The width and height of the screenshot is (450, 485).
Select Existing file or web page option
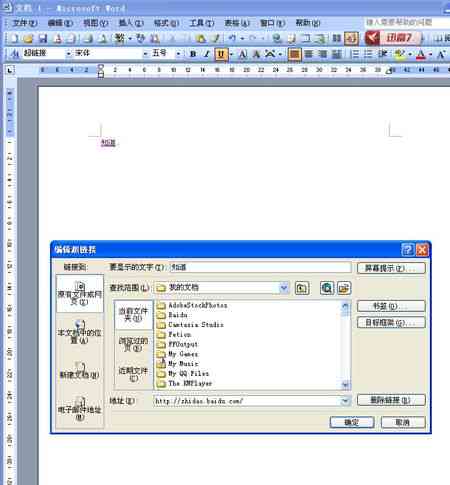pos(80,293)
